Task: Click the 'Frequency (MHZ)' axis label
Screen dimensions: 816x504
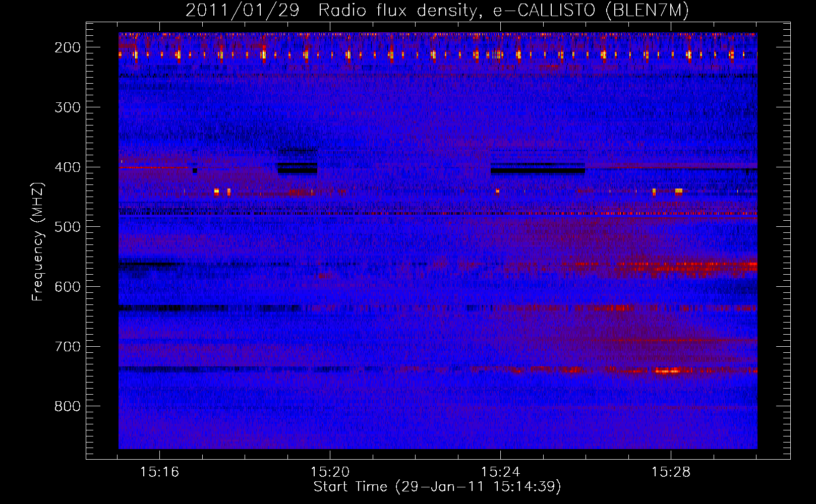Action: coord(38,241)
